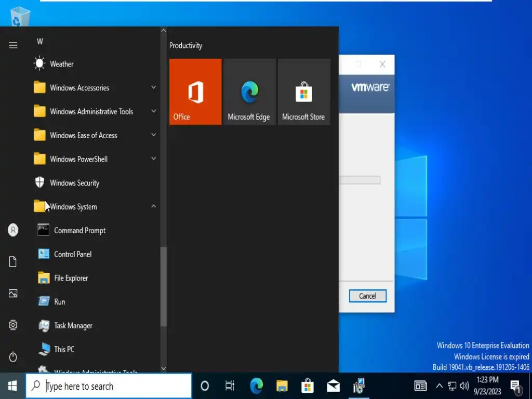Image resolution: width=532 pixels, height=399 pixels.
Task: Open the Weather app entry
Action: point(95,64)
